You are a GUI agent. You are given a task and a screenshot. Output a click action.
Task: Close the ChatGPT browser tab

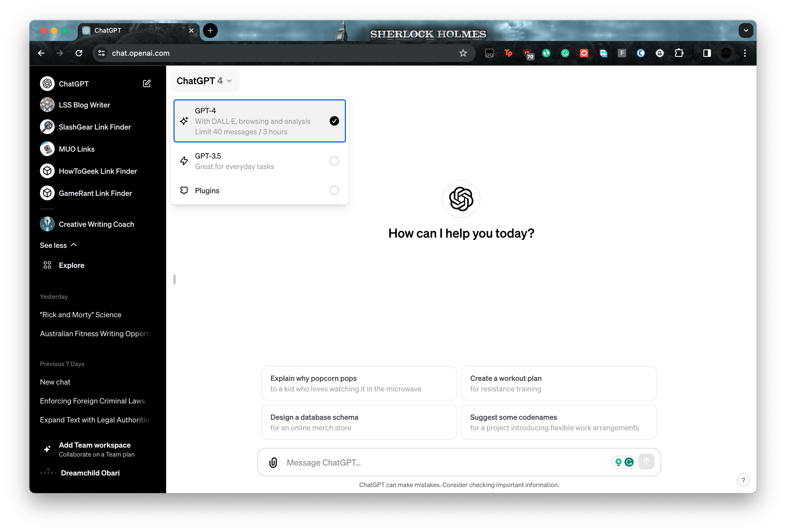[x=191, y=30]
